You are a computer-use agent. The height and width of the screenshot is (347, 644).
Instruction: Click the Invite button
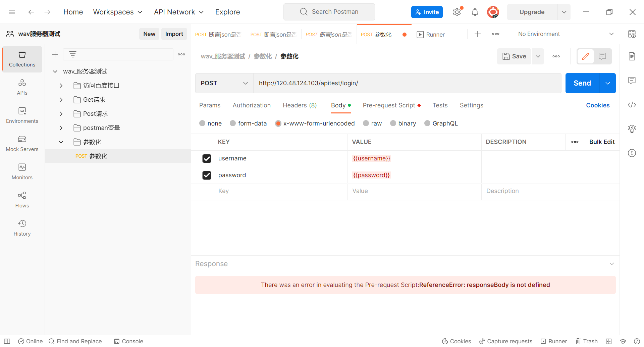coord(427,12)
